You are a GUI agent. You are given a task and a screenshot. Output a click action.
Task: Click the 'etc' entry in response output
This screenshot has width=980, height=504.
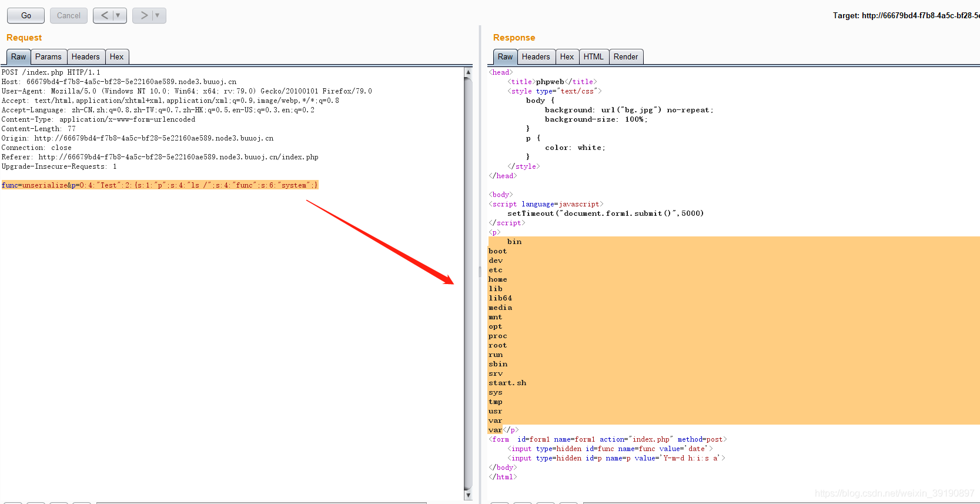pyautogui.click(x=496, y=270)
